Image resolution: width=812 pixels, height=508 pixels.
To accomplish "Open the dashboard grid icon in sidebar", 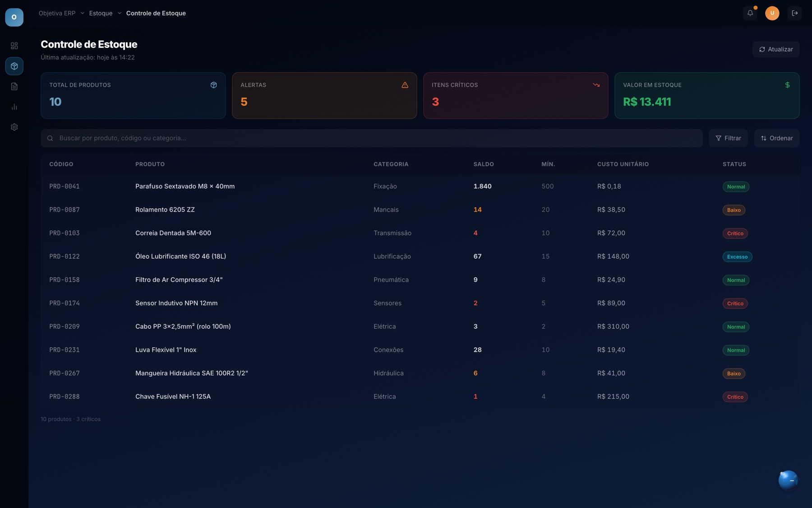I will pyautogui.click(x=14, y=46).
